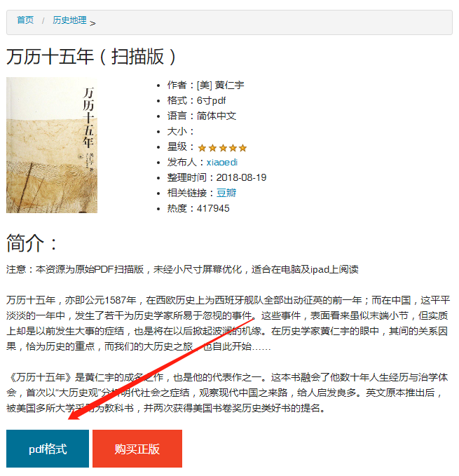Image resolution: width=459 pixels, height=476 pixels.
Task: Open the 首页 breadcrumb link
Action: point(25,20)
